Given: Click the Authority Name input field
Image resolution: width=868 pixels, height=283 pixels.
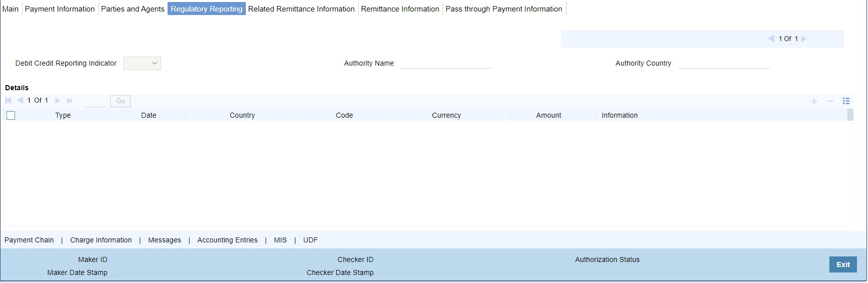Looking at the screenshot, I should (x=446, y=63).
